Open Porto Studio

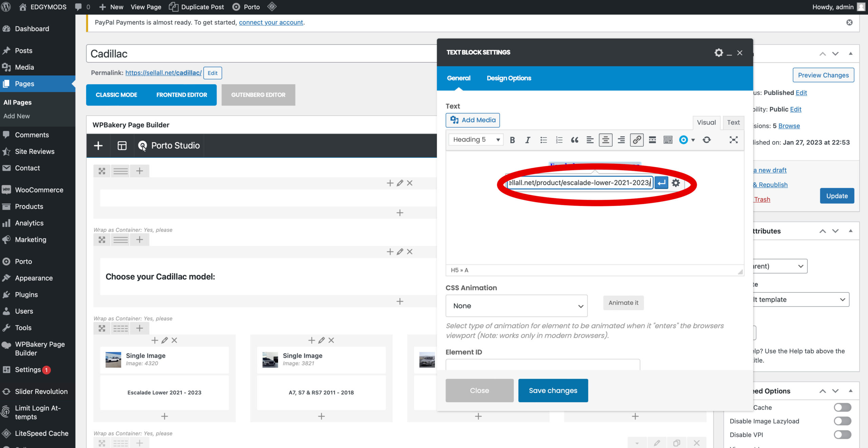(169, 146)
